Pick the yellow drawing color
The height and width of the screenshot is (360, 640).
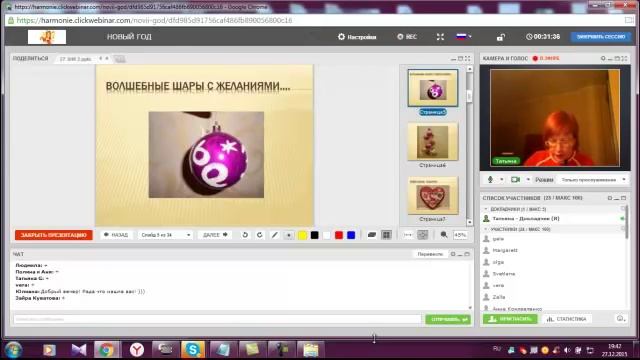302,235
